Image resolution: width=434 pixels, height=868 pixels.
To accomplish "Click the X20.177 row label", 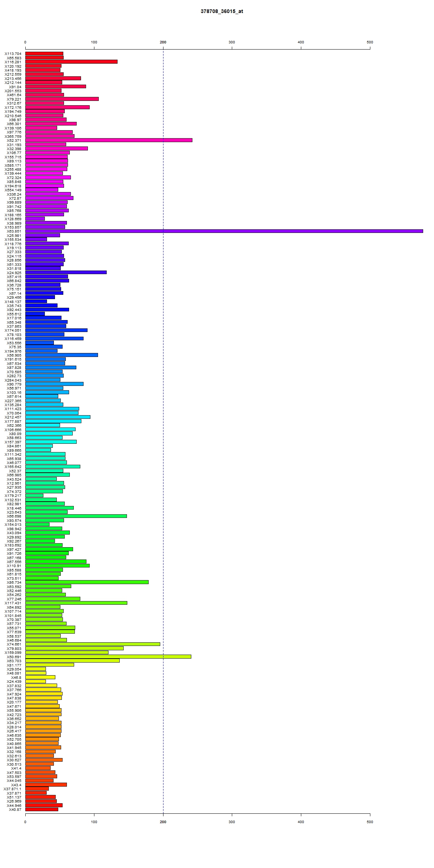I will [14, 702].
